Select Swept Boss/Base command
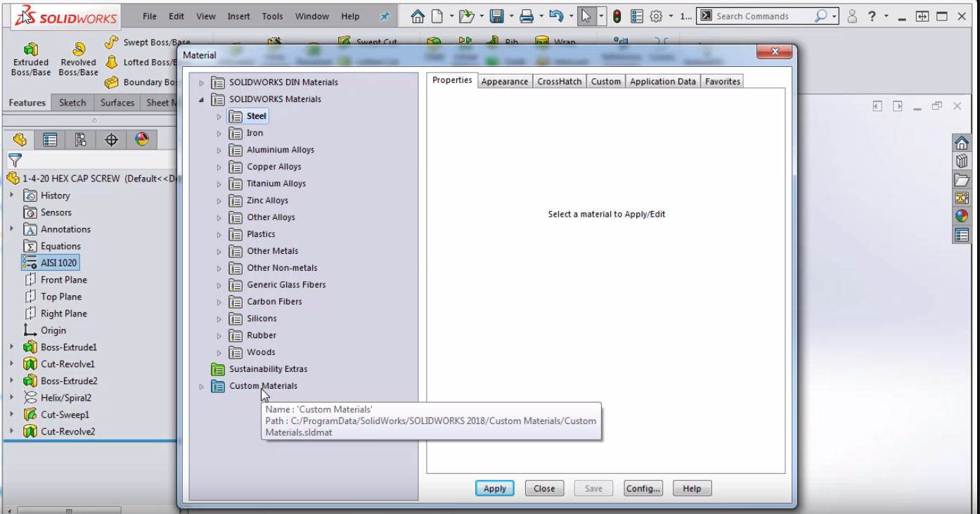Image resolution: width=980 pixels, height=514 pixels. coord(147,43)
